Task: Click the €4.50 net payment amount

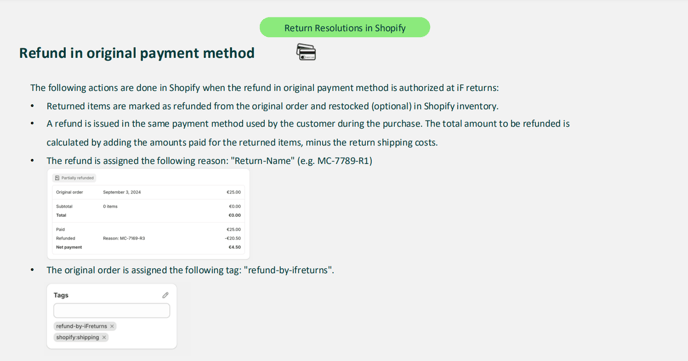Action: [x=235, y=247]
